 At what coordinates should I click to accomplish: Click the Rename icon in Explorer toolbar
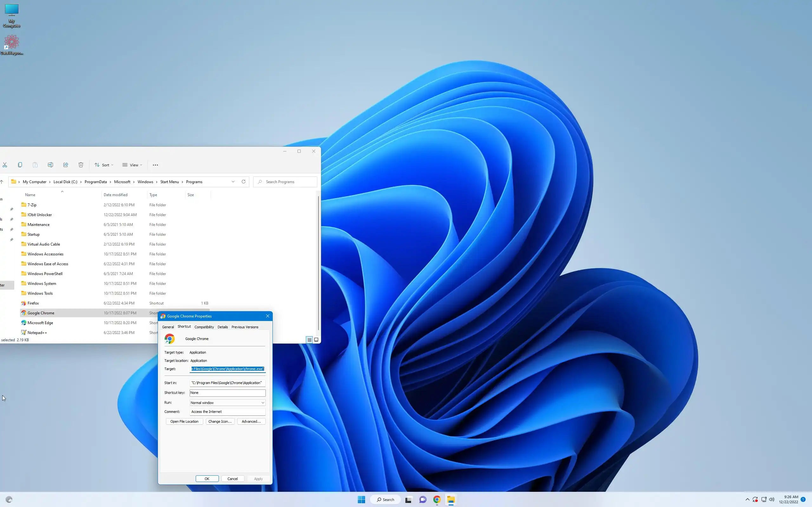[50, 165]
